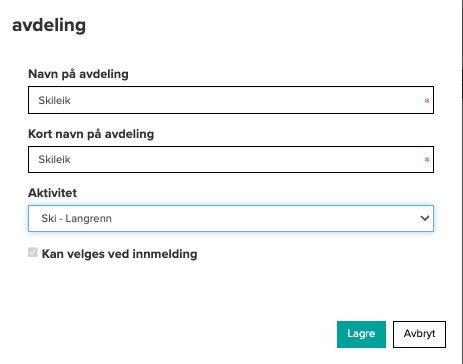463x364 pixels.
Task: Click the 'Aktivitet' field label
Action: [x=52, y=193]
